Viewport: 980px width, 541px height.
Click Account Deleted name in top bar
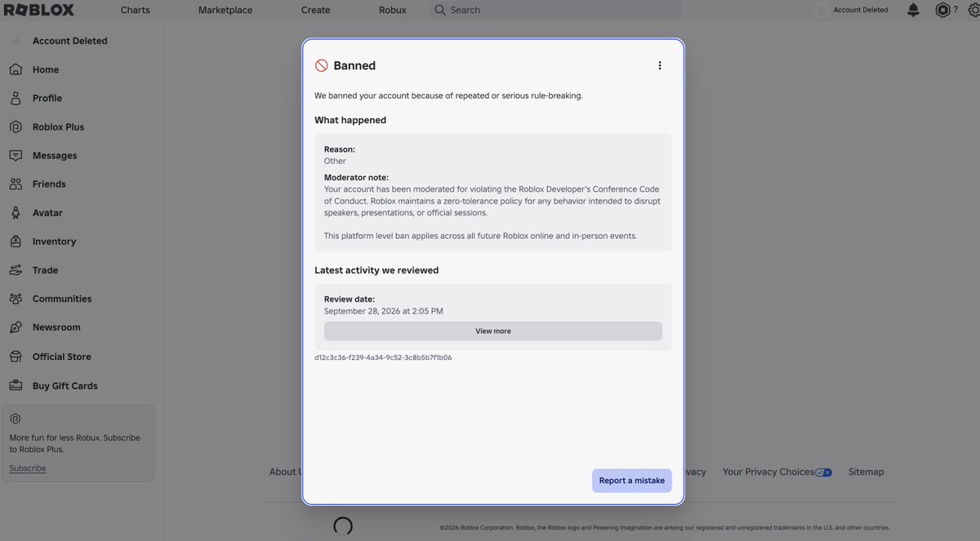861,10
